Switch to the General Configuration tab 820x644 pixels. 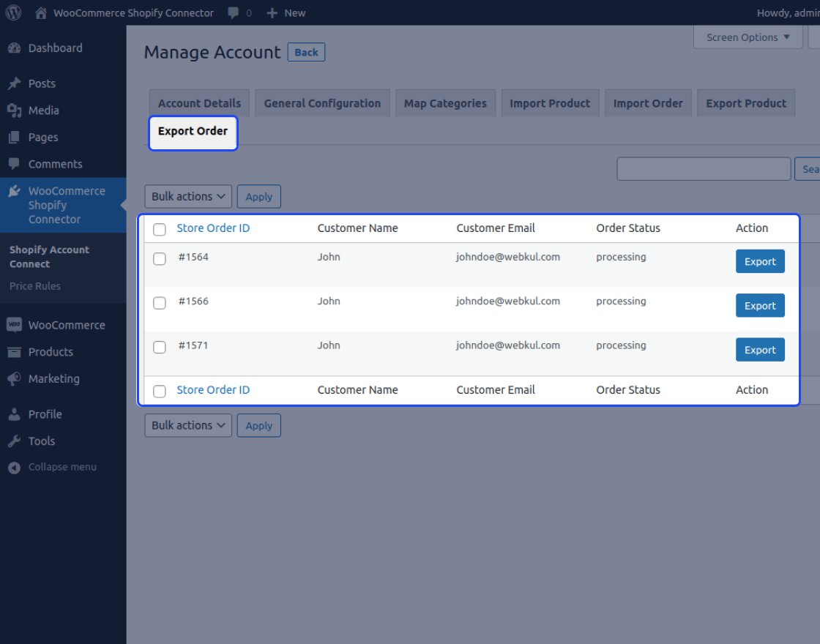pyautogui.click(x=322, y=103)
